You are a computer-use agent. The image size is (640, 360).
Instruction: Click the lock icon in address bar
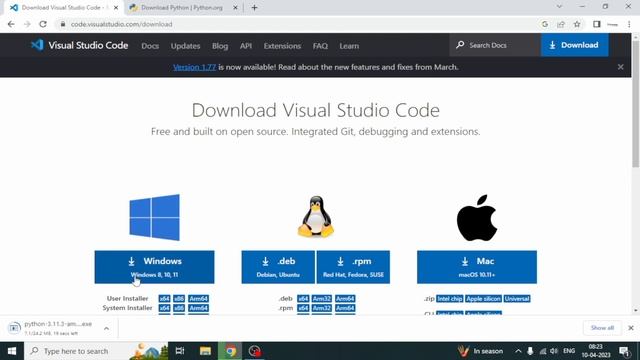[62, 24]
